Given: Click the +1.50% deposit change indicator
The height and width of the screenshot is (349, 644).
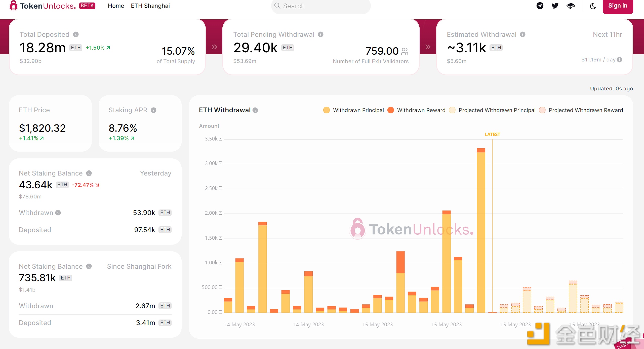Looking at the screenshot, I should pyautogui.click(x=98, y=48).
